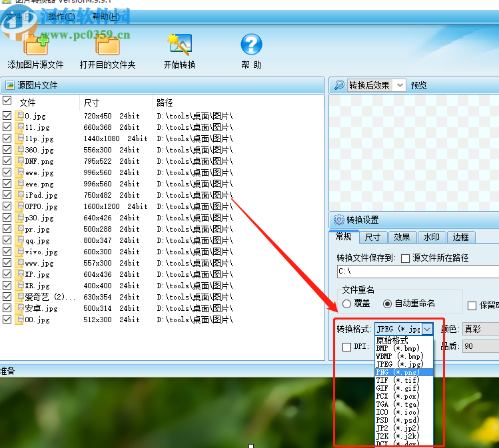499x448 pixels.
Task: Enable the source file path checkbox
Action: 405,258
